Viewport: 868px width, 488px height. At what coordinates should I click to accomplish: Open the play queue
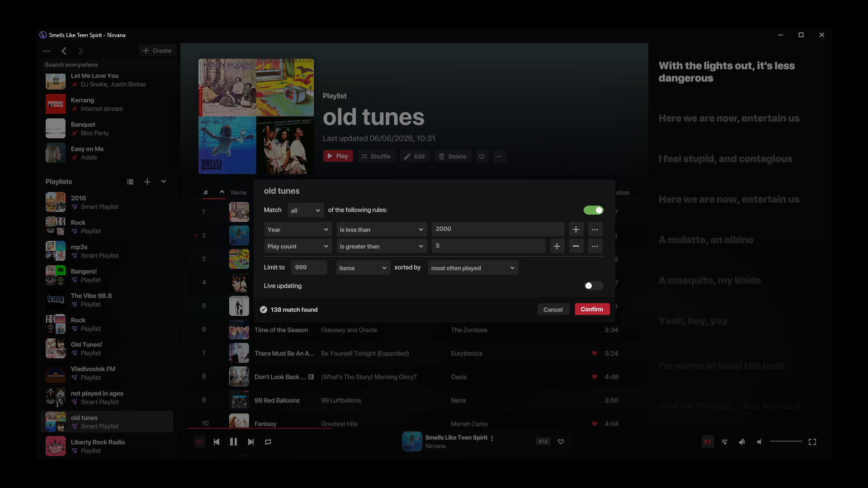point(725,442)
